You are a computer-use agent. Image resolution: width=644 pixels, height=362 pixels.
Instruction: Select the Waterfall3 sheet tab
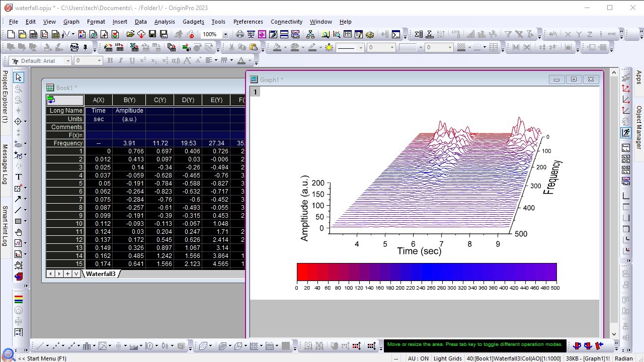coord(101,274)
